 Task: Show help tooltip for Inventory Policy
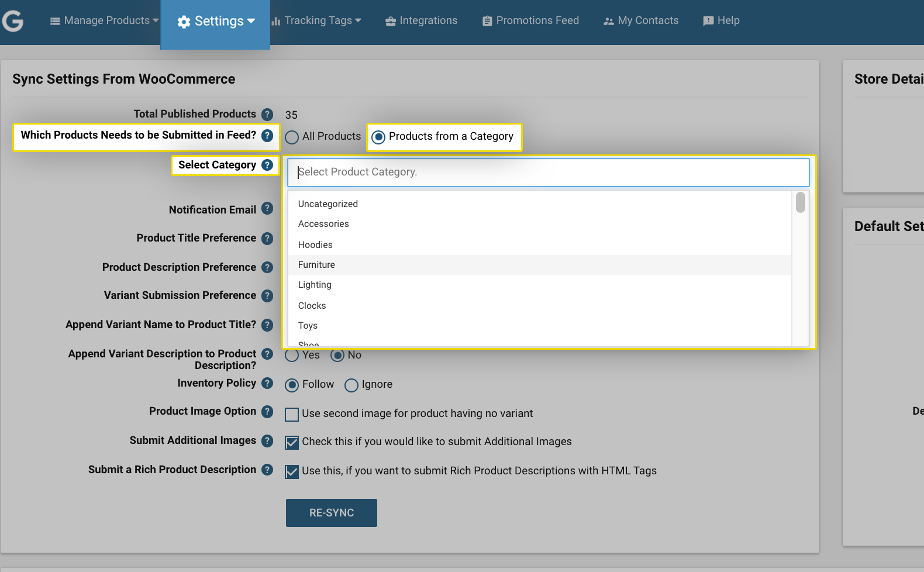point(267,383)
